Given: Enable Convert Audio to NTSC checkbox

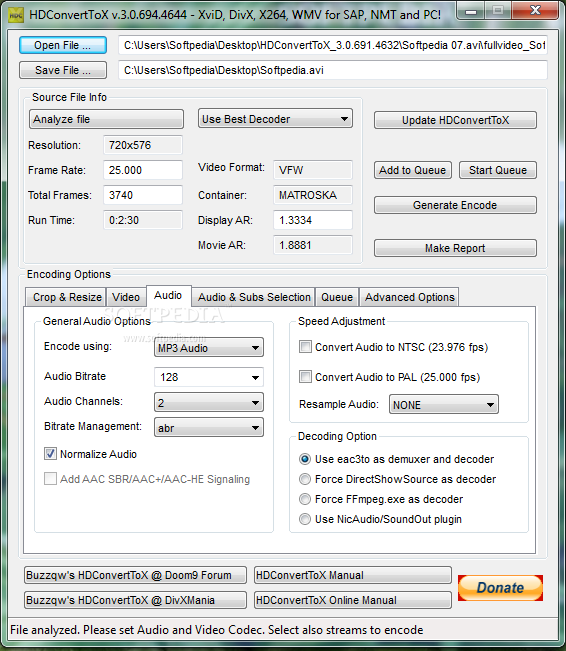Looking at the screenshot, I should click(305, 347).
